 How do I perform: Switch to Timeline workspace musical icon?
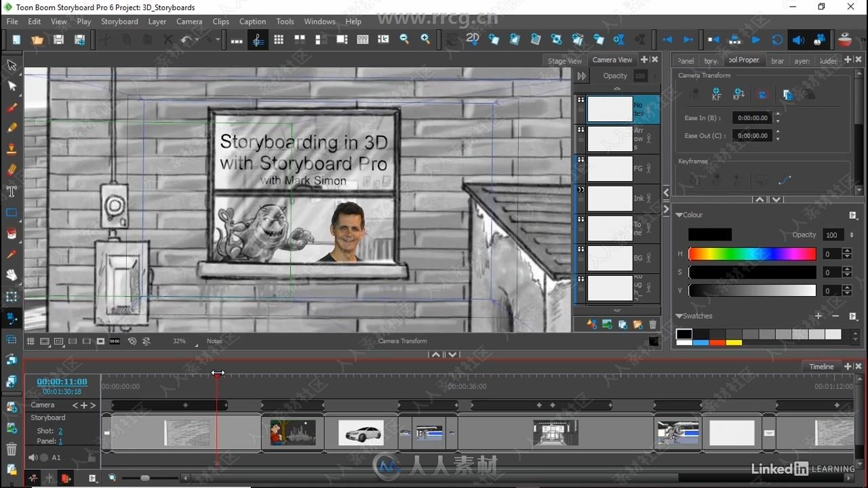258,40
